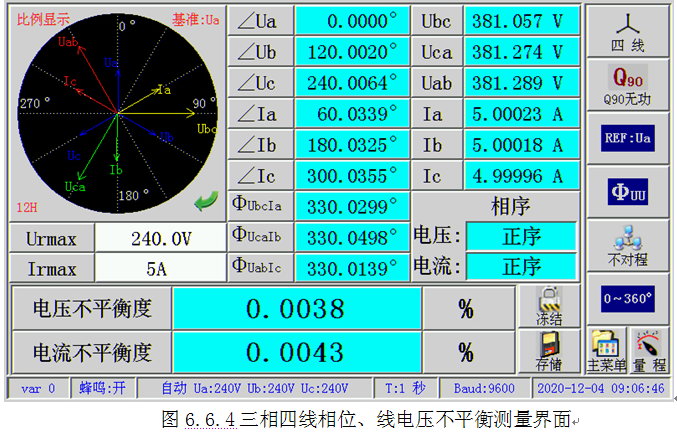This screenshot has width=677, height=434.
Task: Click the 自动 Ua:240V range status
Action: (255, 388)
